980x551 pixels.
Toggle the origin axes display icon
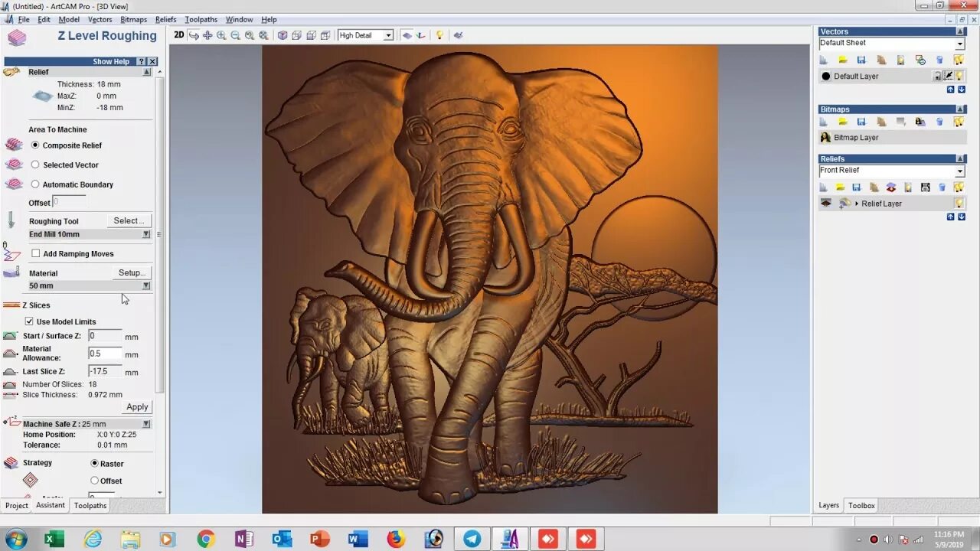point(421,35)
